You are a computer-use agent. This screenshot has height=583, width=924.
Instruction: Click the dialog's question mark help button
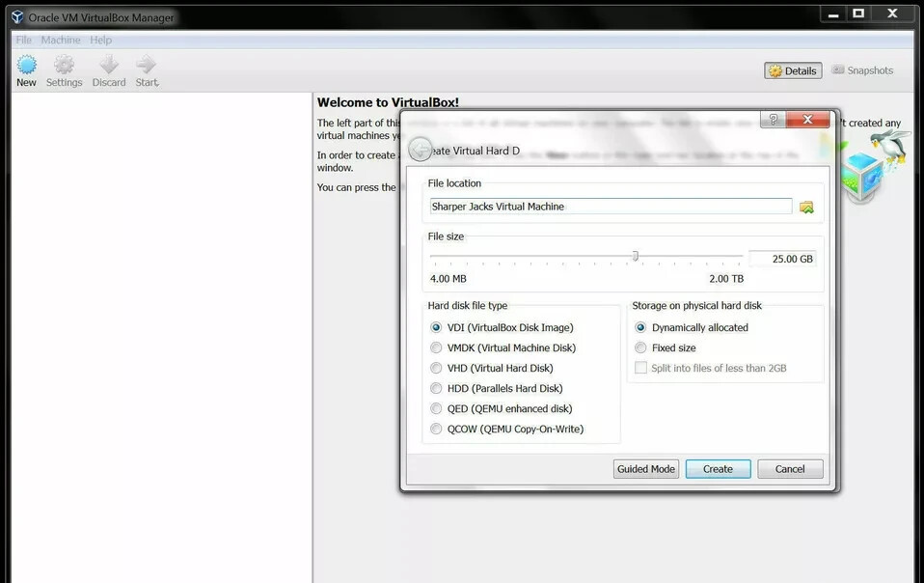pyautogui.click(x=774, y=120)
